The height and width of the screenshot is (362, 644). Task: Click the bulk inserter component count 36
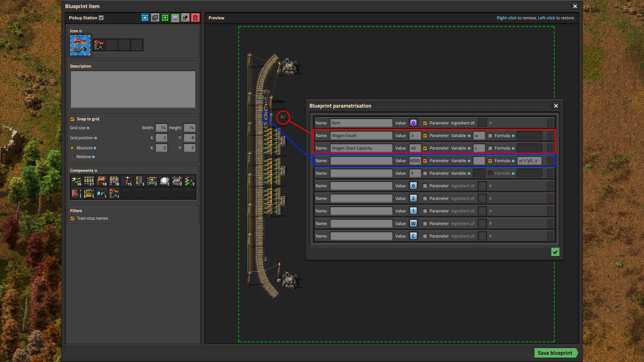pyautogui.click(x=76, y=181)
